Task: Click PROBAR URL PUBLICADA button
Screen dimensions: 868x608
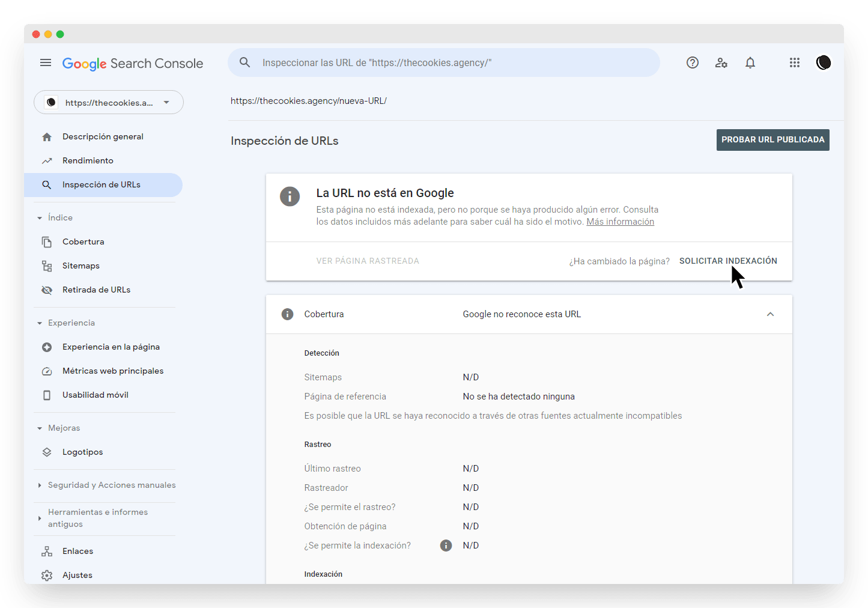Action: (772, 140)
